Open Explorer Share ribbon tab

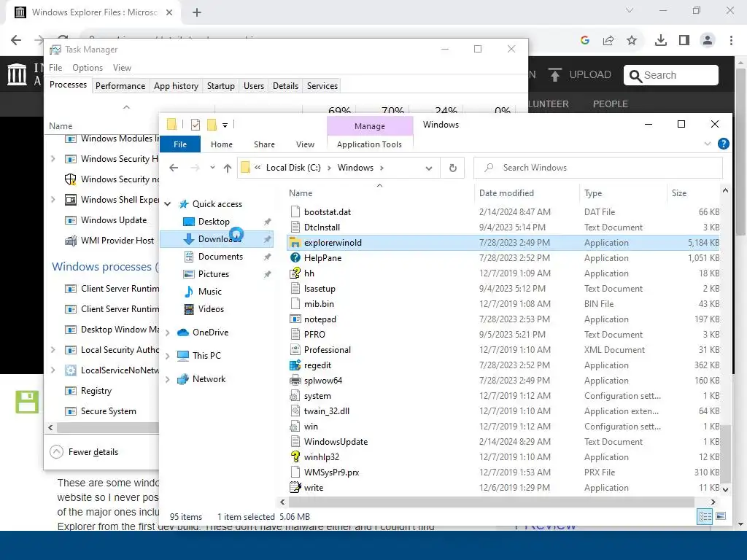[x=264, y=144]
